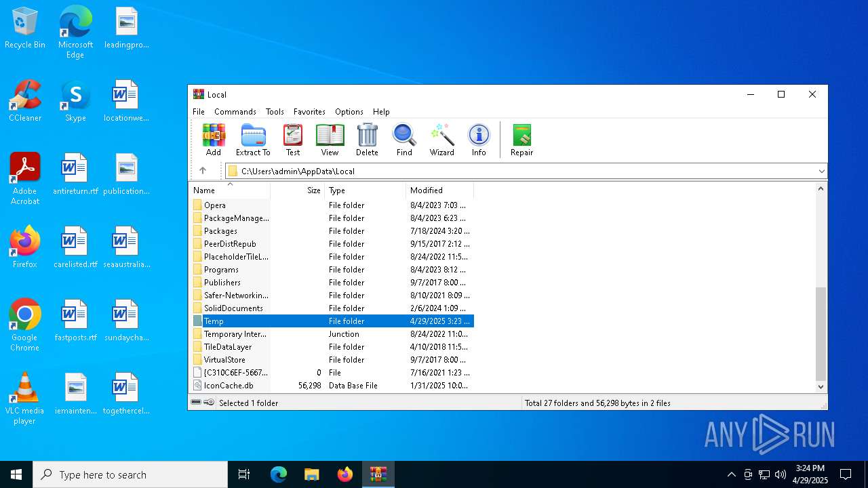Viewport: 868px width, 488px height.
Task: Select the TileDataLayer folder row
Action: (x=331, y=347)
